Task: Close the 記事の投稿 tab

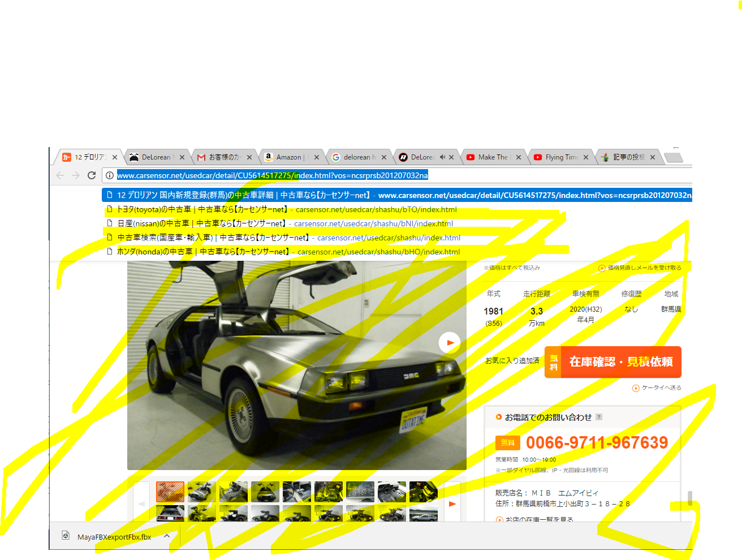Action: point(653,157)
